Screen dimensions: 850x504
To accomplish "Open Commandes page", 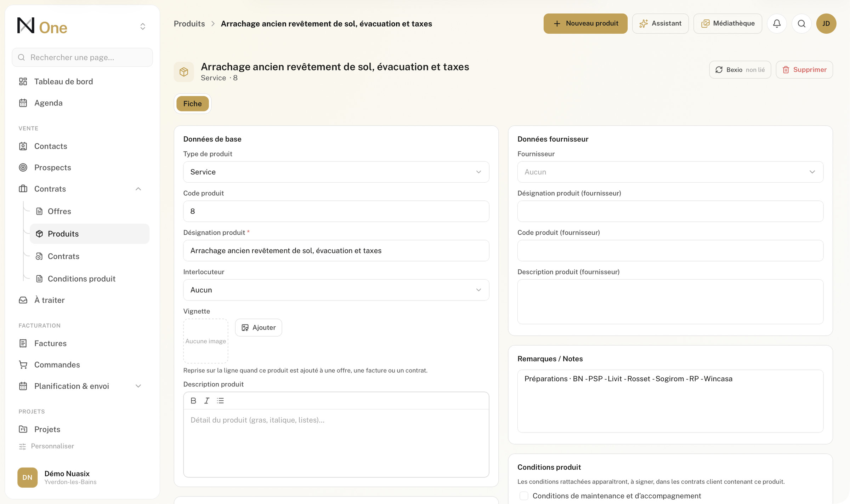I will (82, 365).
